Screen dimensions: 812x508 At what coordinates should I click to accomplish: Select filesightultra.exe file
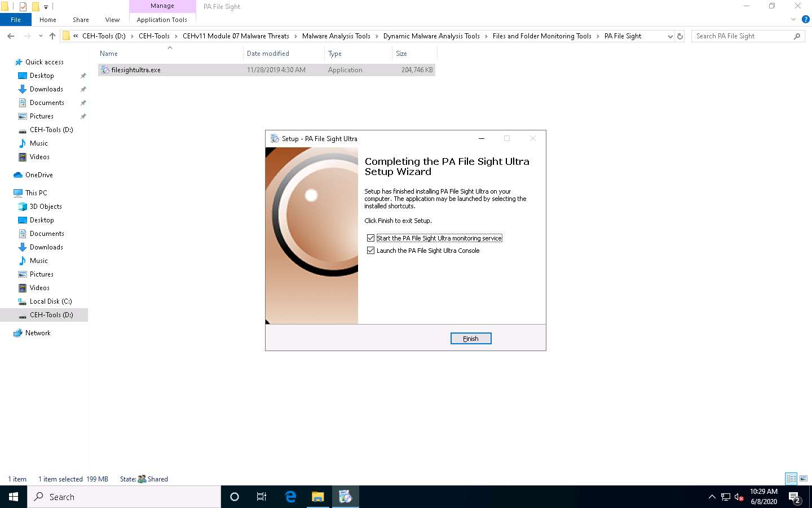coord(266,70)
